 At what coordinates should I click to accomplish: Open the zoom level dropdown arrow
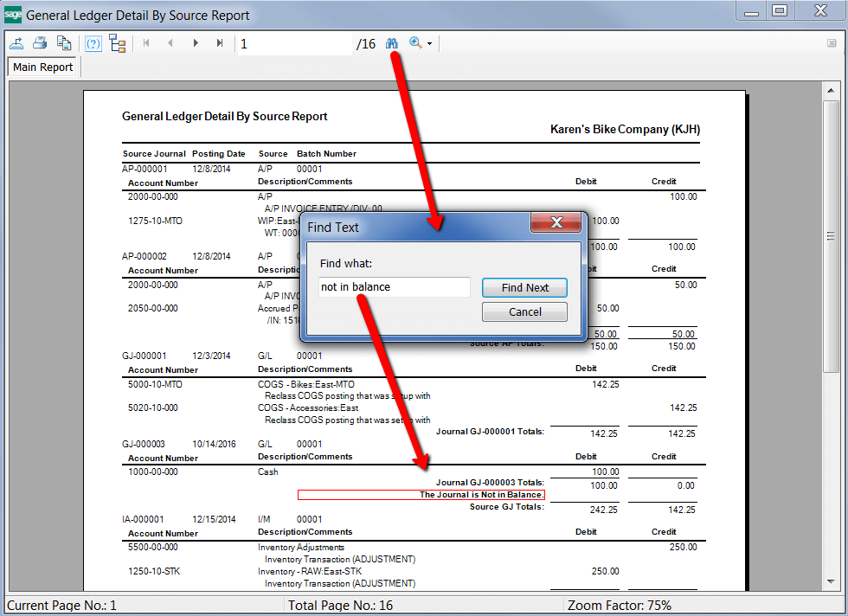427,42
